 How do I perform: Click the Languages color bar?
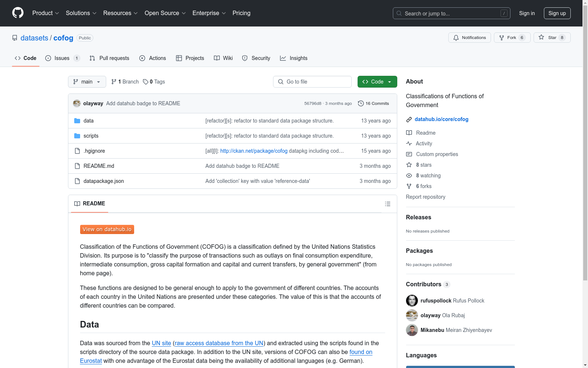460,367
